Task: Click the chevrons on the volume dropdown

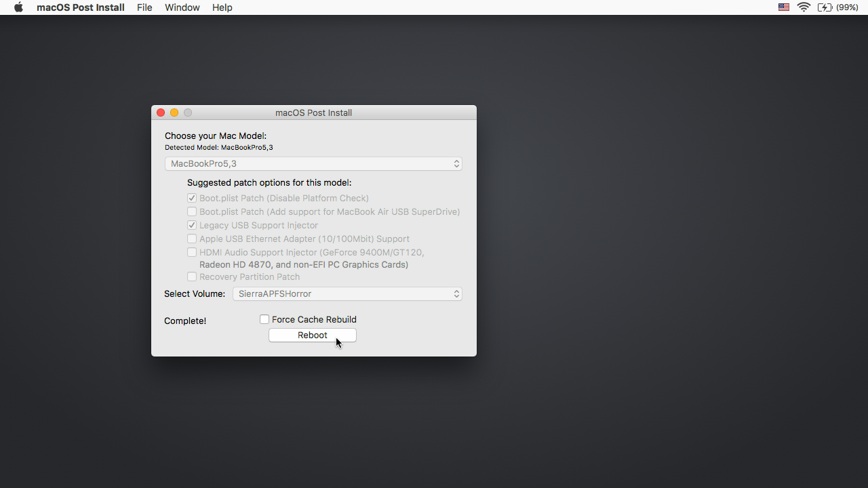Action: (456, 293)
